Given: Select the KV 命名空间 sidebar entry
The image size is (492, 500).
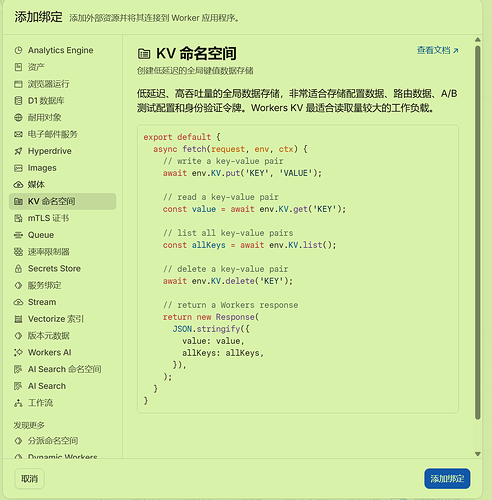Looking at the screenshot, I should [x=63, y=201].
